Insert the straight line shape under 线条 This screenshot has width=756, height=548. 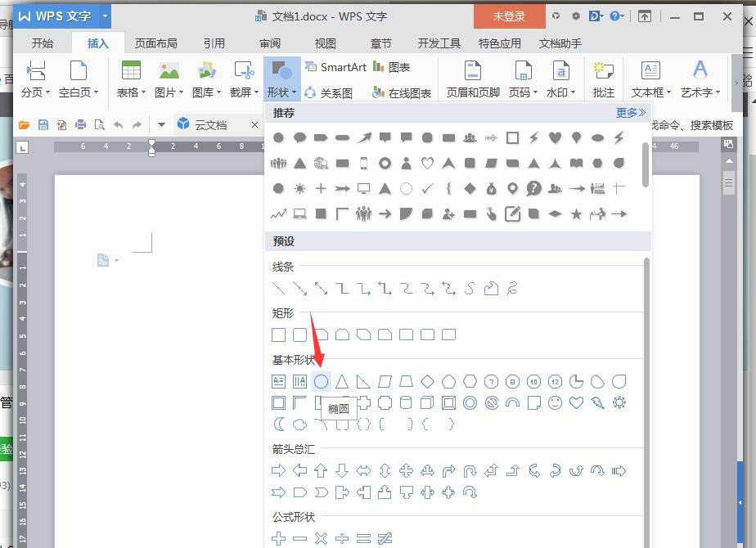(279, 289)
